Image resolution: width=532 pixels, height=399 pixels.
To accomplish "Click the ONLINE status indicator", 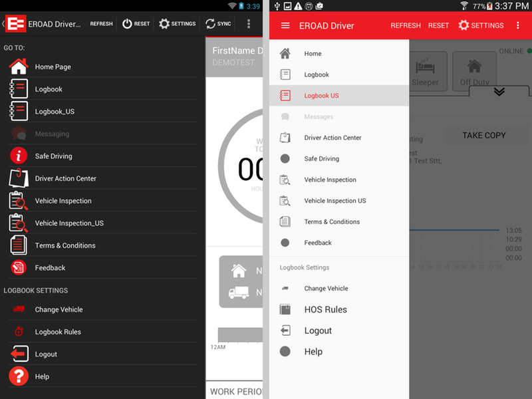I will pyautogui.click(x=515, y=51).
